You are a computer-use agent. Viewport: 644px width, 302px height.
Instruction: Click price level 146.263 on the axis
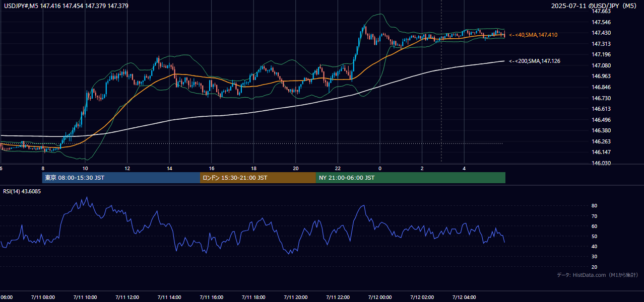pyautogui.click(x=602, y=141)
